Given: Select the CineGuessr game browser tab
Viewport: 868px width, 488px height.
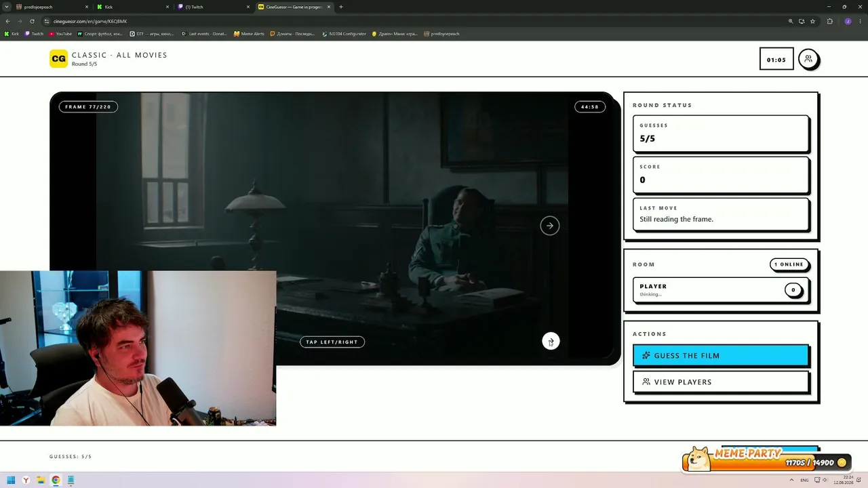Looking at the screenshot, I should [294, 7].
